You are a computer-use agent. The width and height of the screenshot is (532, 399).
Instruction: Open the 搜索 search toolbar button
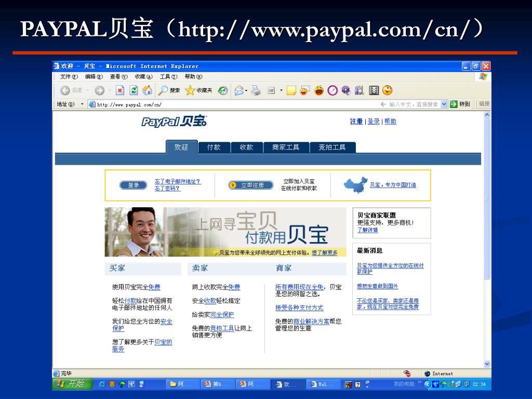pyautogui.click(x=169, y=90)
